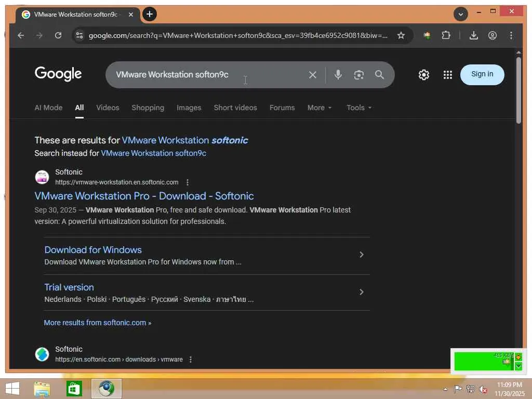Expand the More search filters dropdown
Viewport: 532px width, 399px height.
pos(320,108)
